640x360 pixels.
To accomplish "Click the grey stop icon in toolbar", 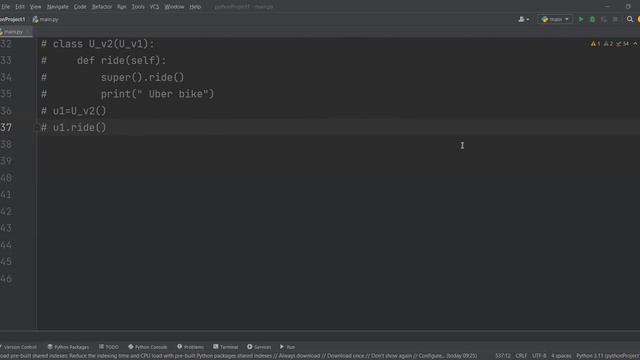I will click(x=615, y=19).
